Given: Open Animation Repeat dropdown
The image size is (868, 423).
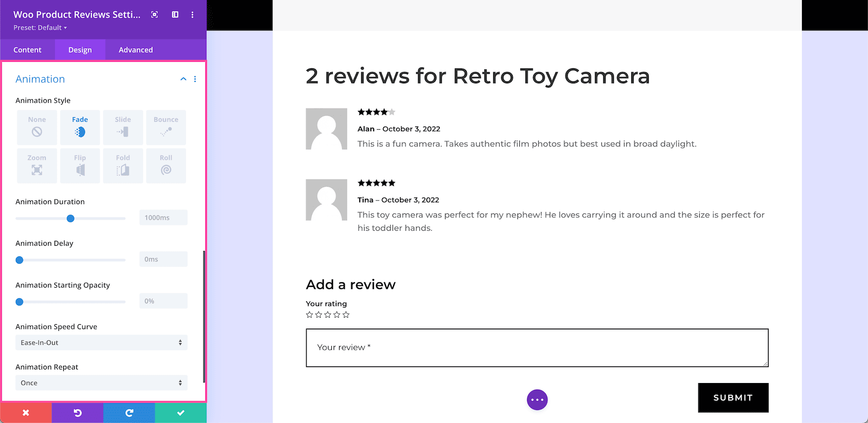Looking at the screenshot, I should pyautogui.click(x=101, y=383).
